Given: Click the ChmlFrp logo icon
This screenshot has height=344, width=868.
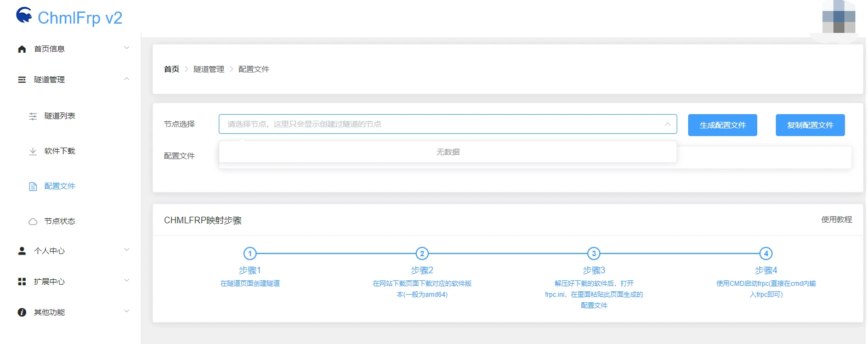Looking at the screenshot, I should (24, 15).
